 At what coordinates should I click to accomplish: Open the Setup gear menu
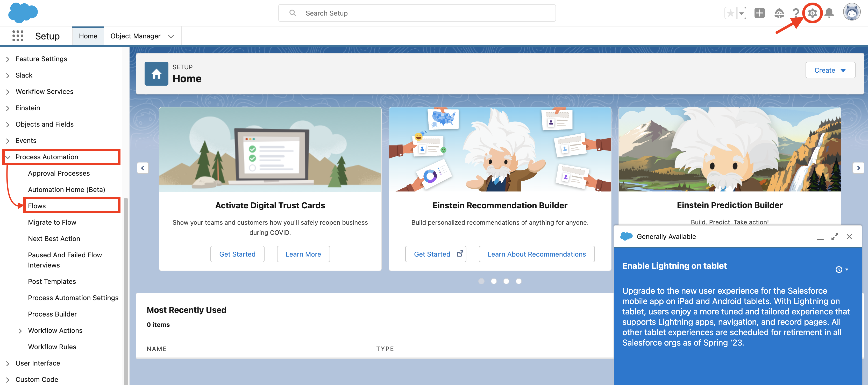[812, 13]
